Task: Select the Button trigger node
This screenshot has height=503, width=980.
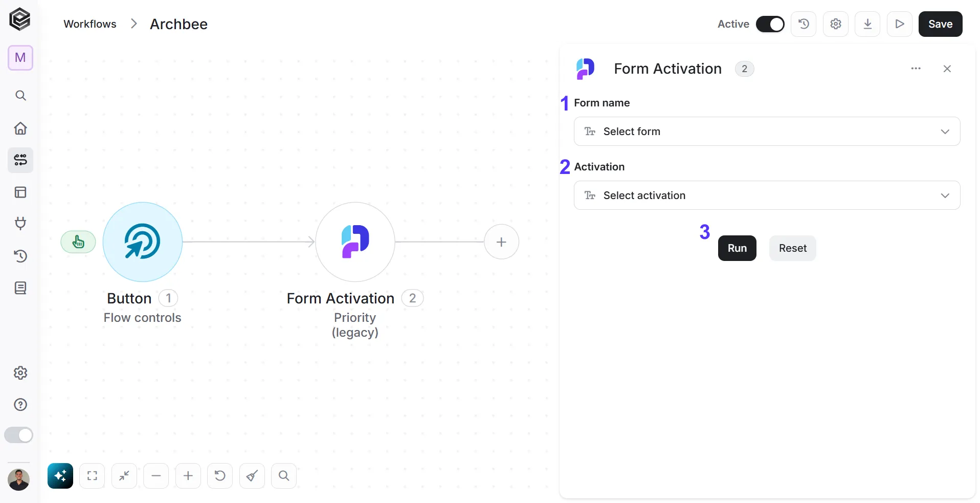Action: point(143,242)
